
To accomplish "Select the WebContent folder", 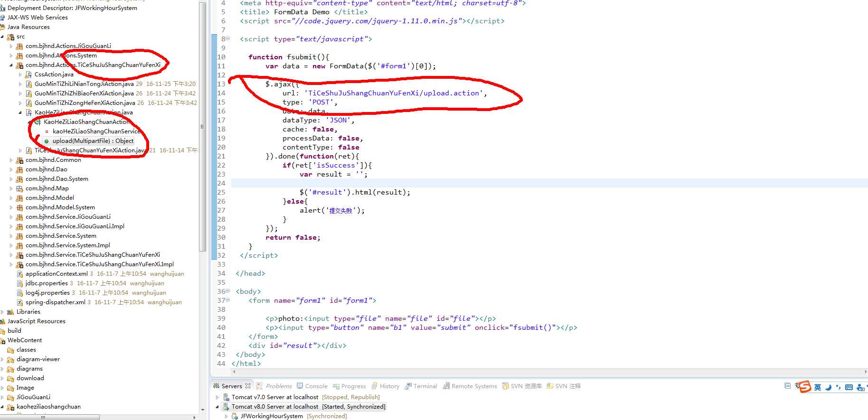I will (25, 340).
